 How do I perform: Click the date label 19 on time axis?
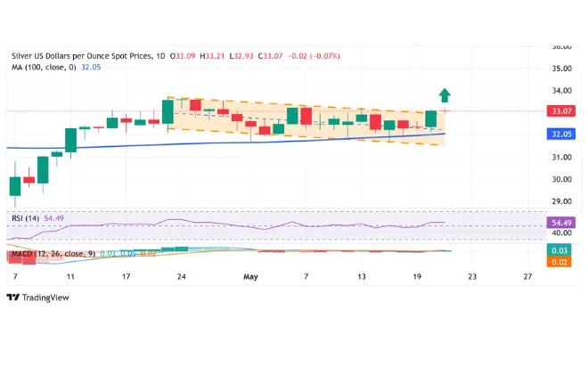click(x=417, y=277)
